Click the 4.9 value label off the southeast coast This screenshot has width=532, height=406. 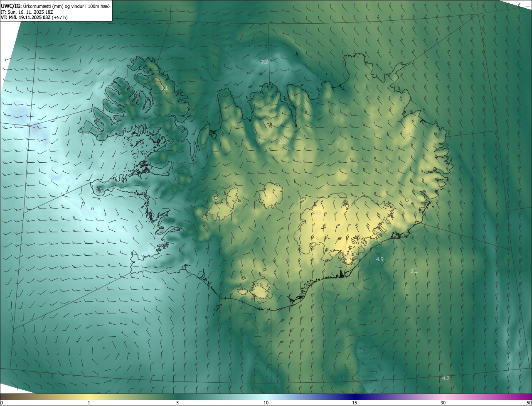tap(379, 259)
